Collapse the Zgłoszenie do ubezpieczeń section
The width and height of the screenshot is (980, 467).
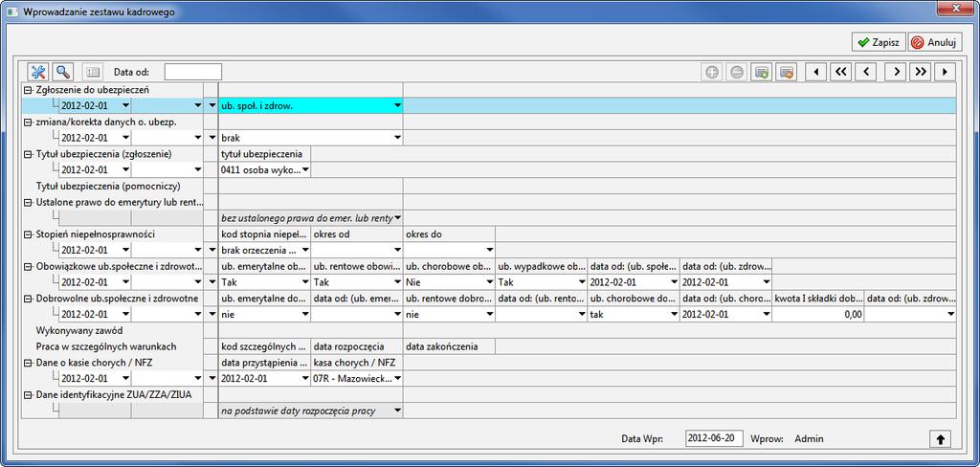click(27, 90)
